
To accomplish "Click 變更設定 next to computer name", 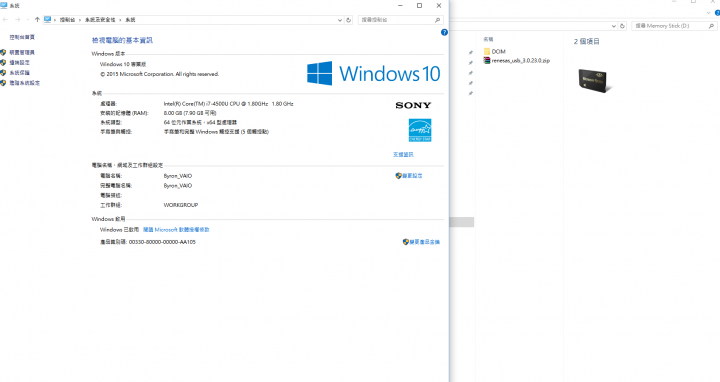I will click(x=412, y=175).
